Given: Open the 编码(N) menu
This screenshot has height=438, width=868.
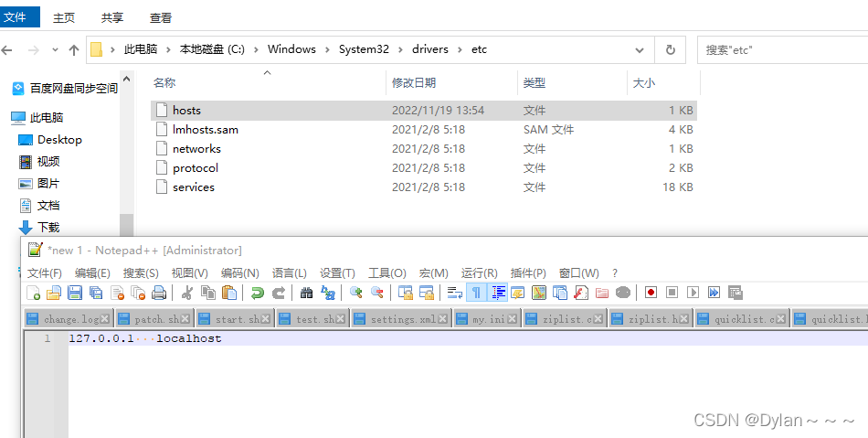Looking at the screenshot, I should click(239, 273).
